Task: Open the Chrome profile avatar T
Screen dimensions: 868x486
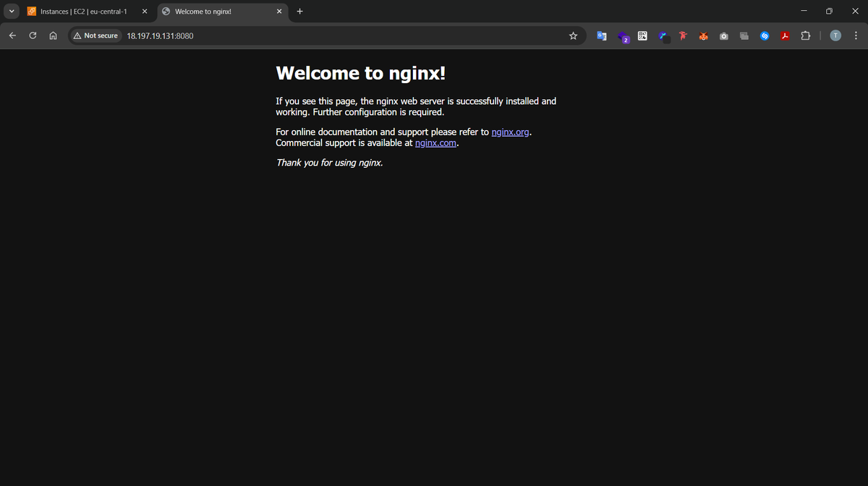Action: [x=835, y=35]
